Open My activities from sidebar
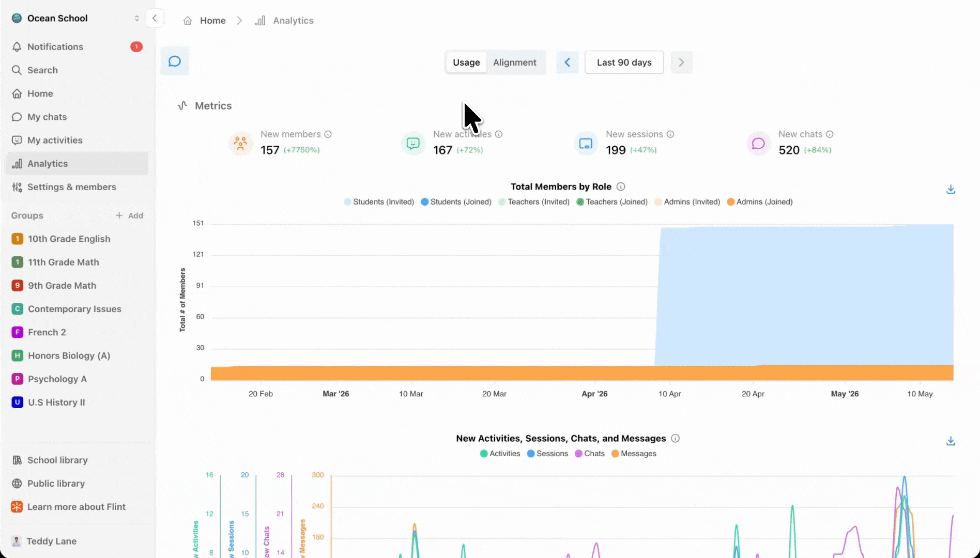The width and height of the screenshot is (980, 558). click(x=77, y=141)
